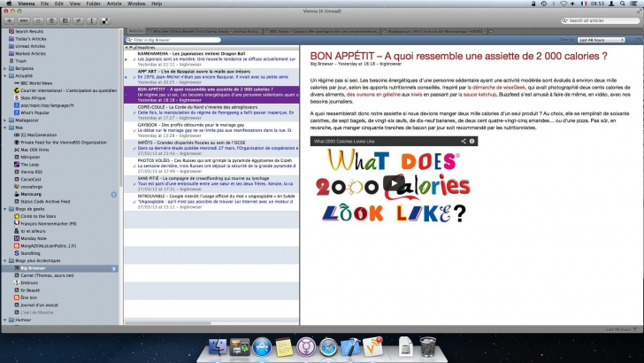Play the 2000 Calories video

[x=394, y=183]
